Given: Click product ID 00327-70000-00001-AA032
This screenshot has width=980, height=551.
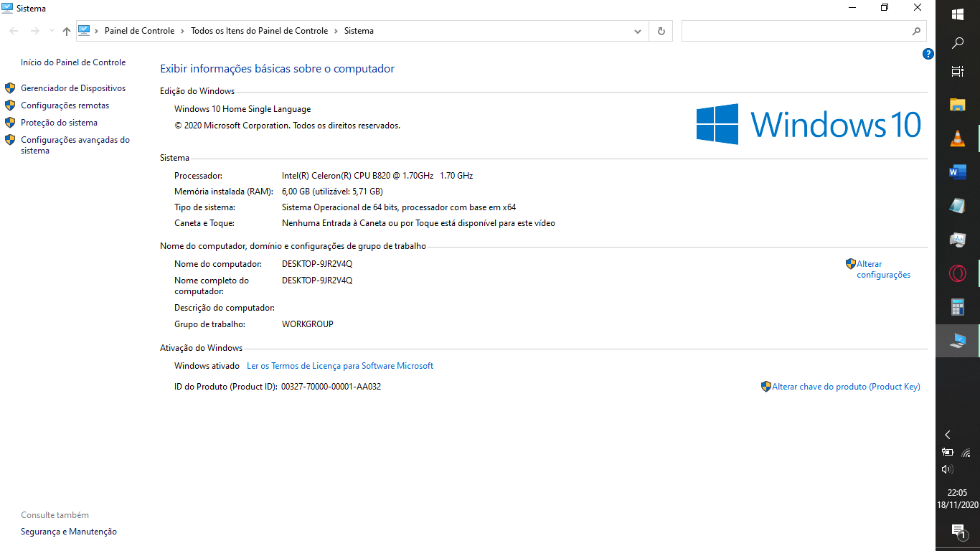Looking at the screenshot, I should pyautogui.click(x=331, y=387).
